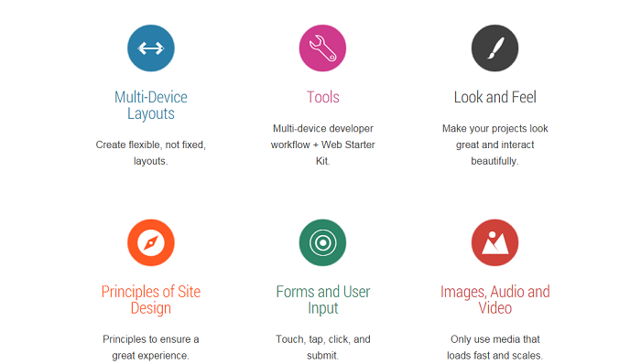This screenshot has width=641, height=364.
Task: Open Images, Audio and Video heading link
Action: point(495,300)
